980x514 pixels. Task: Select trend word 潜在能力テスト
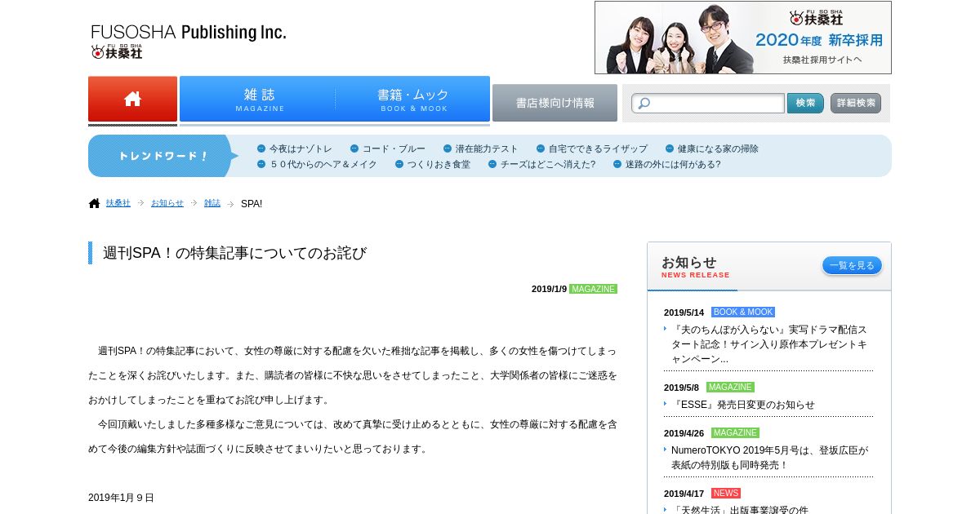tap(487, 148)
